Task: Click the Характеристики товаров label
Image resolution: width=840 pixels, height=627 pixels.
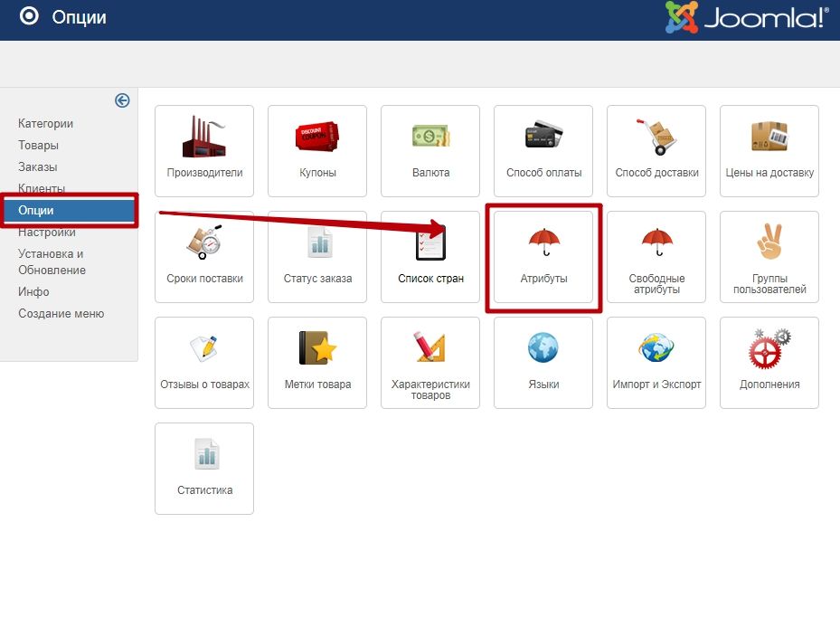Action: (430, 390)
